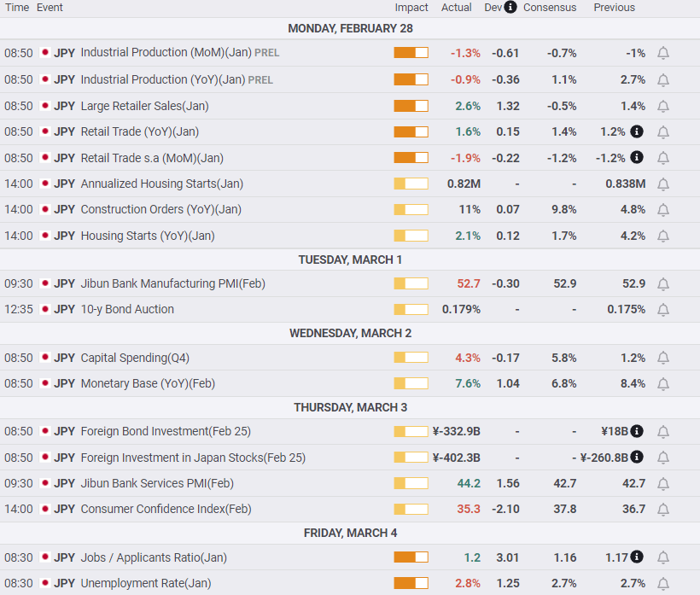Viewport: 700px width, 595px height.
Task: Toggle notification bell for Consumer Confidence Index
Action: (x=663, y=510)
